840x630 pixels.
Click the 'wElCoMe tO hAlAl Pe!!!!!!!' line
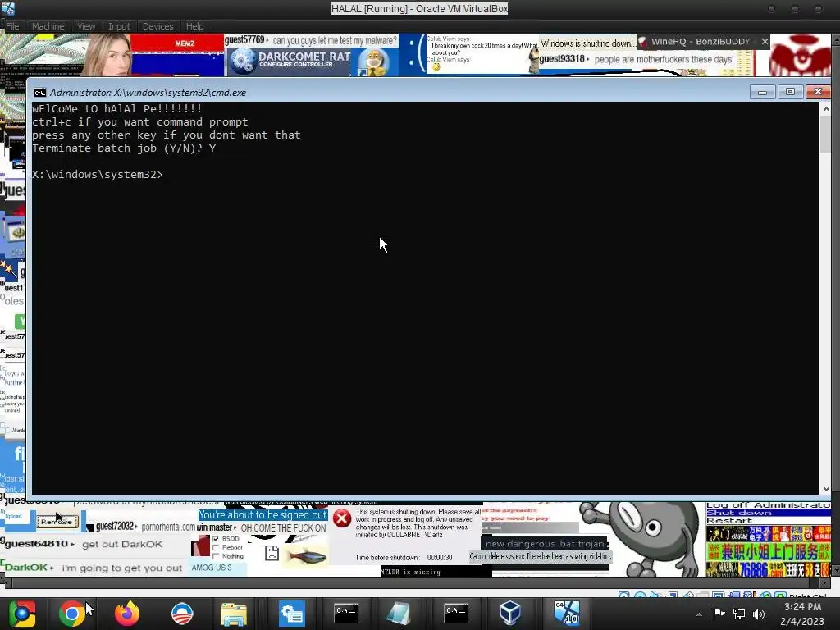(x=116, y=109)
